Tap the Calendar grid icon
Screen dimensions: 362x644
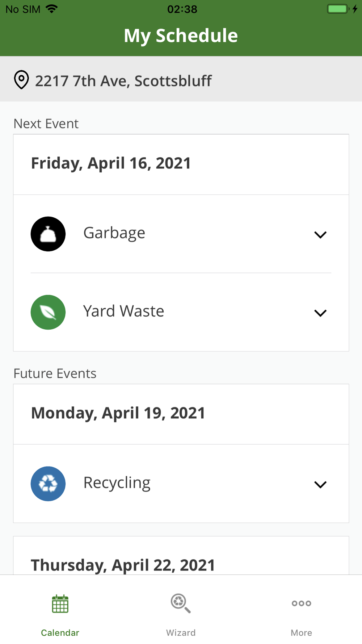(60, 604)
